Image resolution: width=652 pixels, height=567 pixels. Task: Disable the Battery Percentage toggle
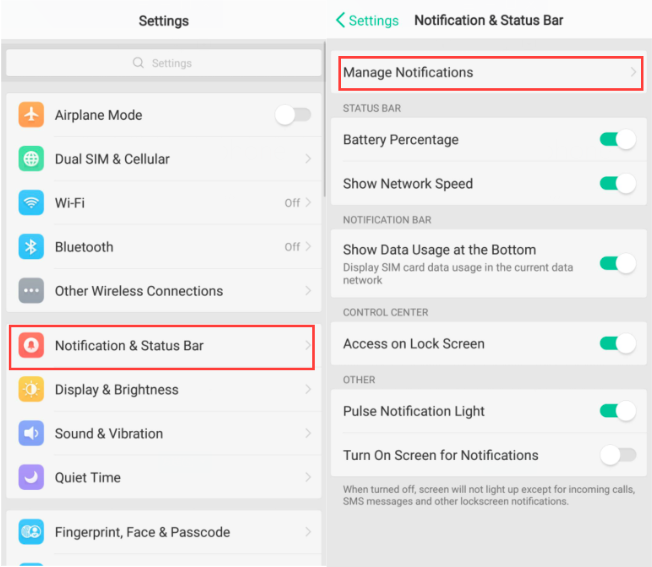[x=618, y=139]
